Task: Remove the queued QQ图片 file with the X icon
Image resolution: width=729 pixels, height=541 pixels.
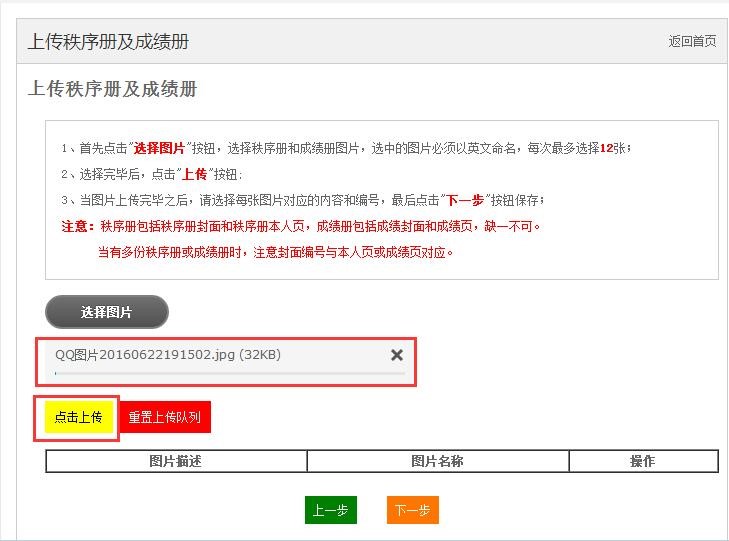Action: point(397,355)
